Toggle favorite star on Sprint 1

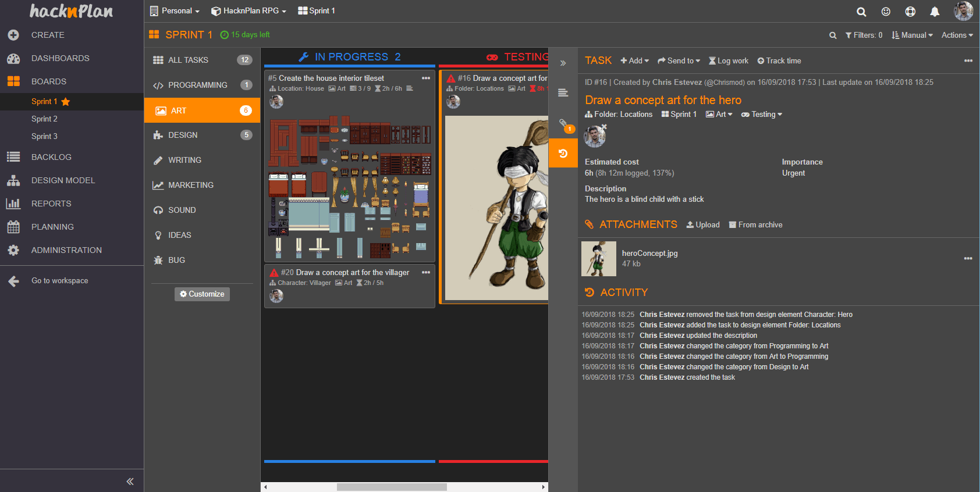[66, 102]
